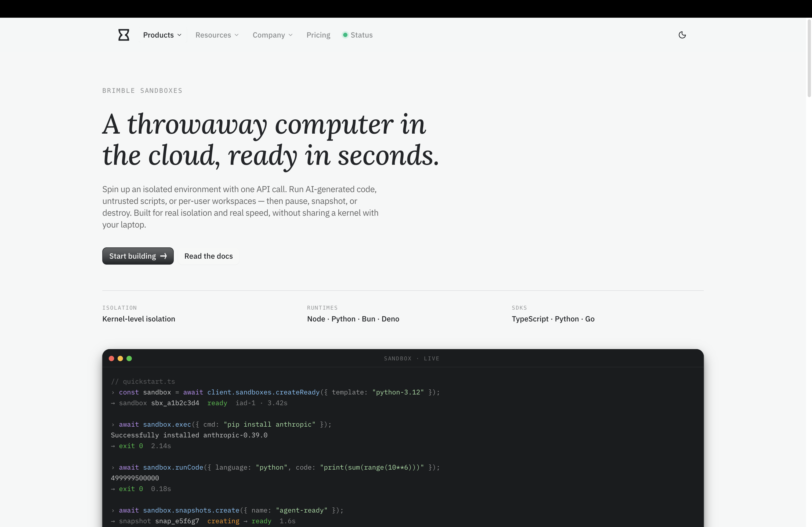Viewport: 812px width, 527px height.
Task: Click the SDKS heading label
Action: [x=519, y=308]
